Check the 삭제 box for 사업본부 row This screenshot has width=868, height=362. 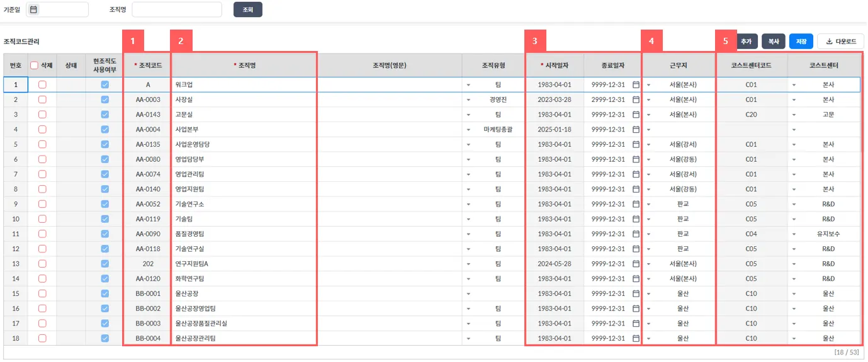[x=42, y=129]
